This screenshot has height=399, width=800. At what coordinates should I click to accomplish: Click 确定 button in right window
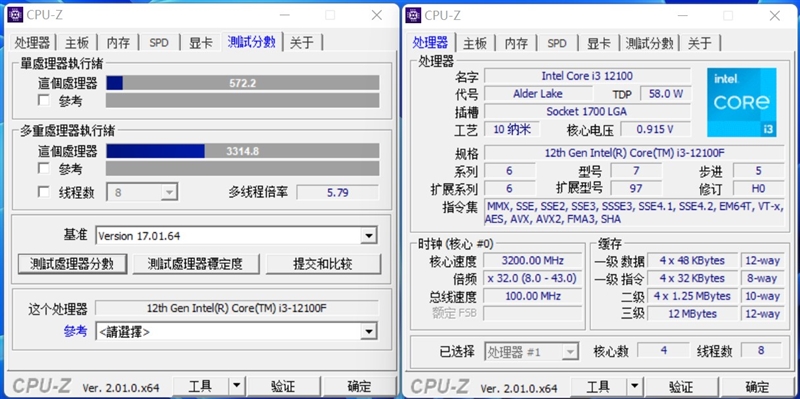pyautogui.click(x=757, y=387)
